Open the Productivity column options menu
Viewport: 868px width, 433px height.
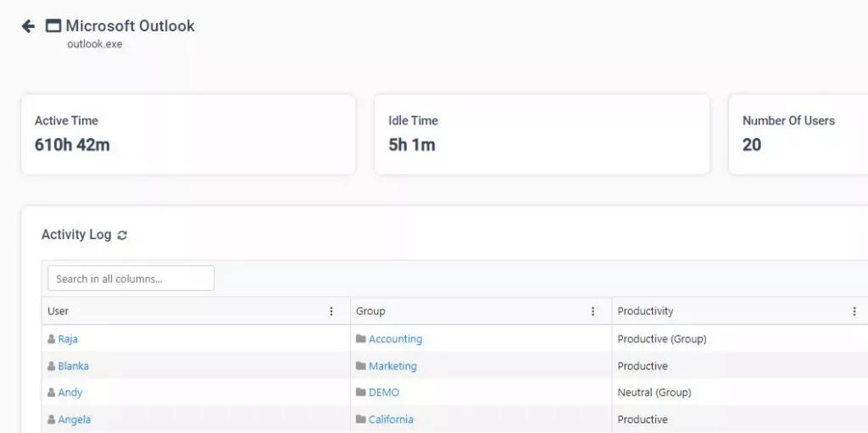[854, 311]
